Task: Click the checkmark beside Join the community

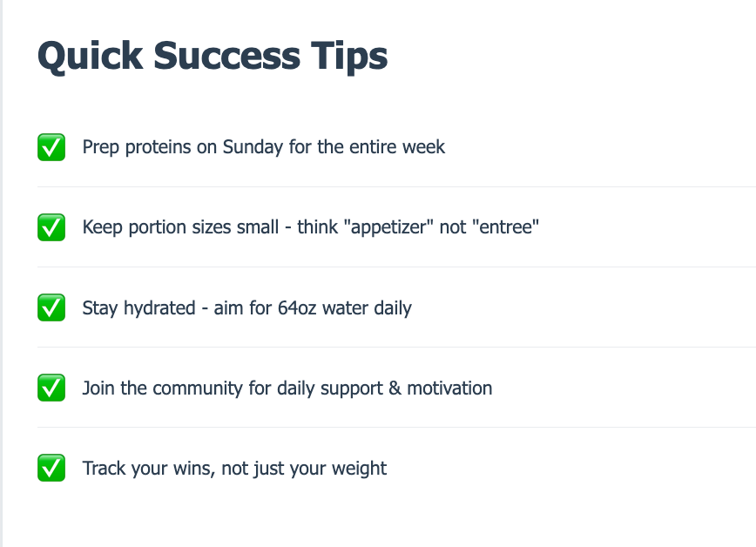Action: tap(51, 388)
